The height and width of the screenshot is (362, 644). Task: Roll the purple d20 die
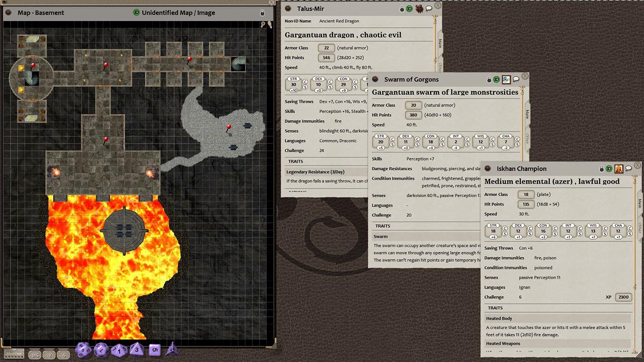83,350
